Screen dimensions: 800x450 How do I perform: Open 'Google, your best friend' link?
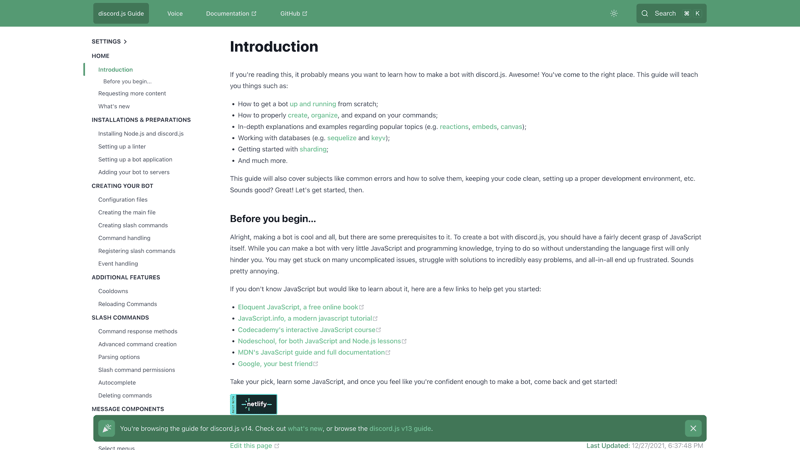[x=275, y=364]
